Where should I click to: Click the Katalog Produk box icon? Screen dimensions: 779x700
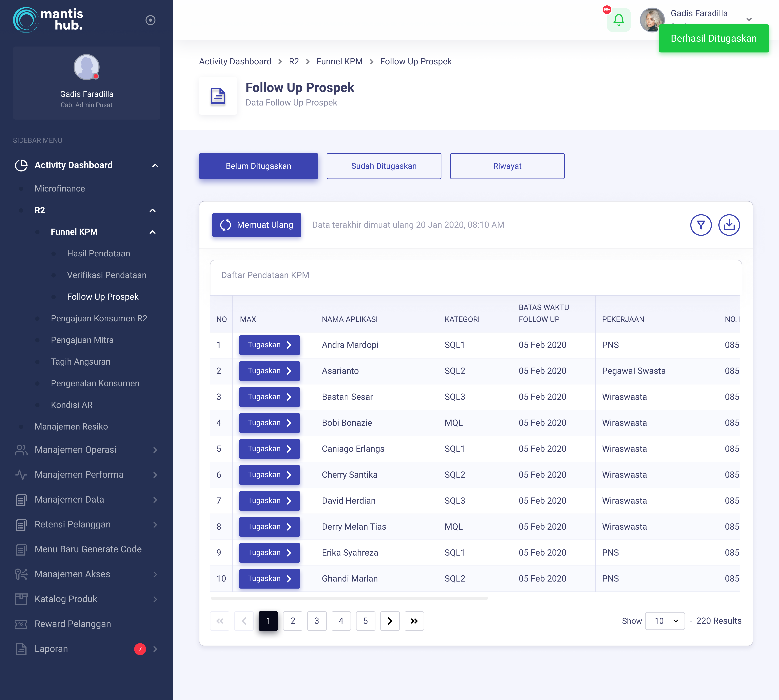tap(21, 599)
